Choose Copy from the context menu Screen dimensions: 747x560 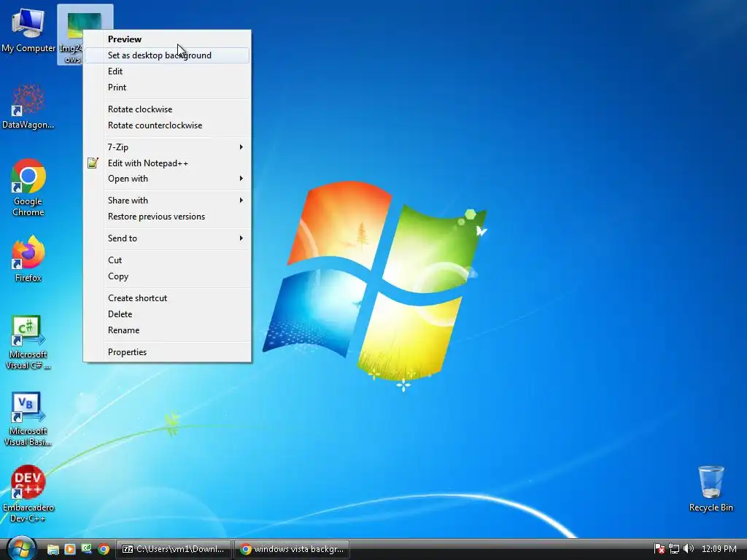click(x=167, y=276)
